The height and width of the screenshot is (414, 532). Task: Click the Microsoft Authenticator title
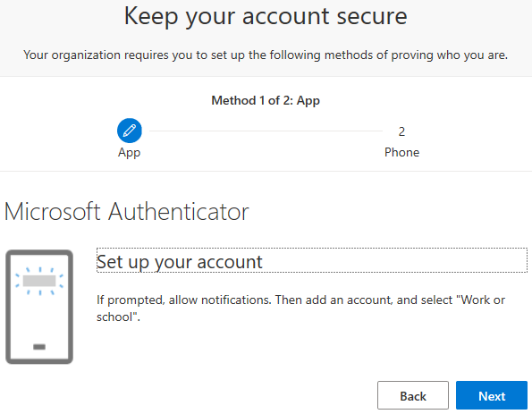pyautogui.click(x=127, y=212)
